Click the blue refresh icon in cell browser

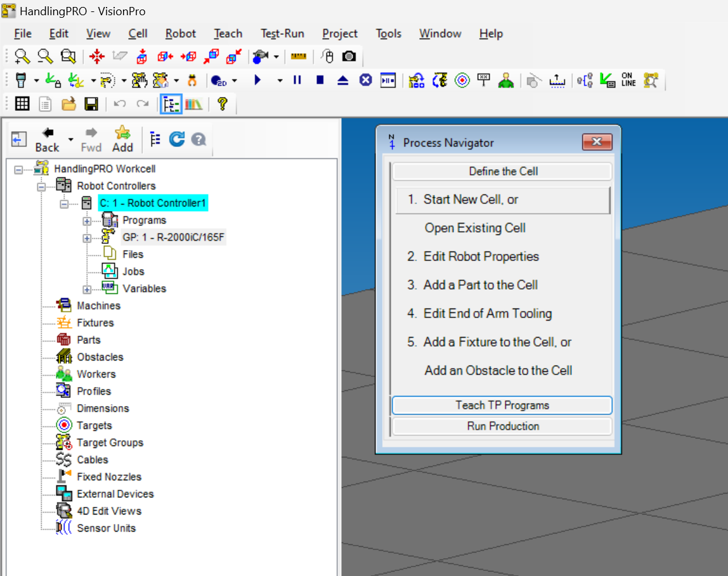[x=177, y=139]
